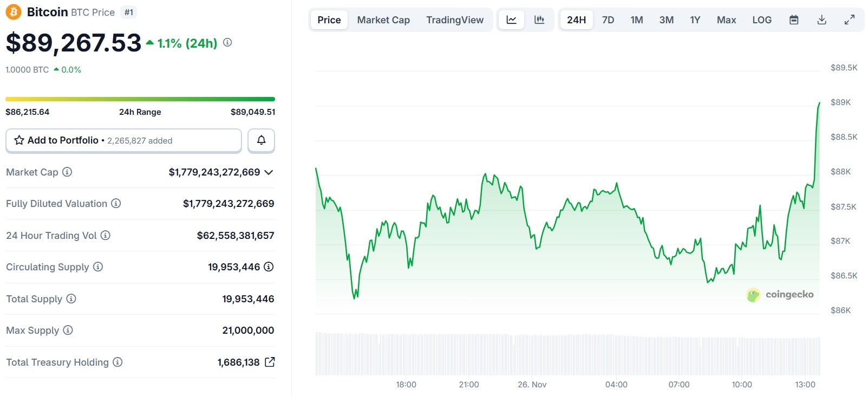The width and height of the screenshot is (868, 396).
Task: Select the Max time range
Action: pyautogui.click(x=726, y=20)
